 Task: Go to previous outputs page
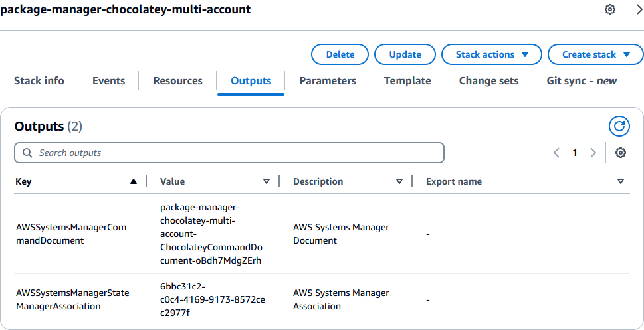coord(556,153)
